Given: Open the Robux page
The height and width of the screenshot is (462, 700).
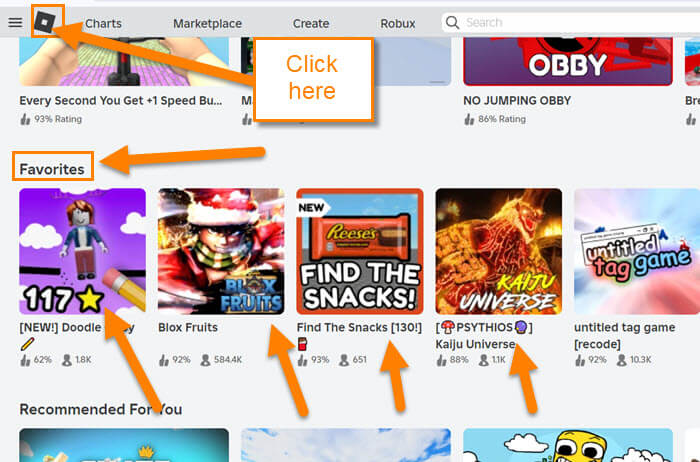Looking at the screenshot, I should pyautogui.click(x=398, y=23).
